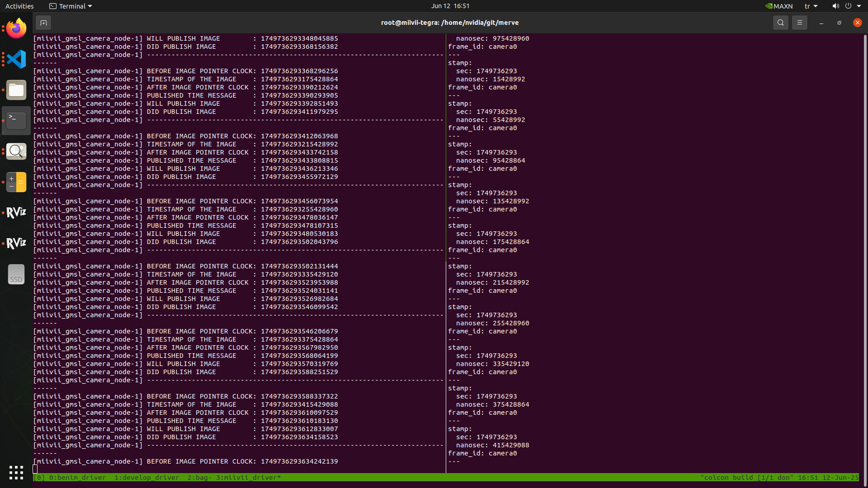Viewport: 868px width, 488px height.
Task: Click "nanosec: 135428992" in right pane
Action: (492, 201)
